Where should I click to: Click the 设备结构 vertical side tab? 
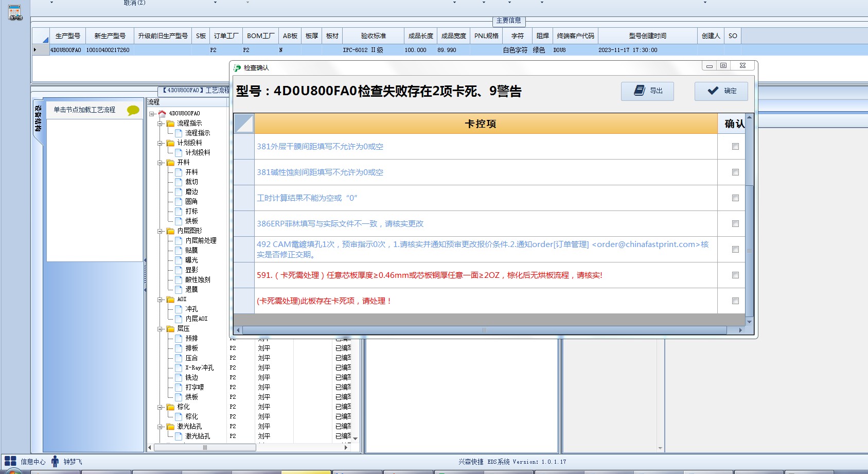pyautogui.click(x=38, y=118)
